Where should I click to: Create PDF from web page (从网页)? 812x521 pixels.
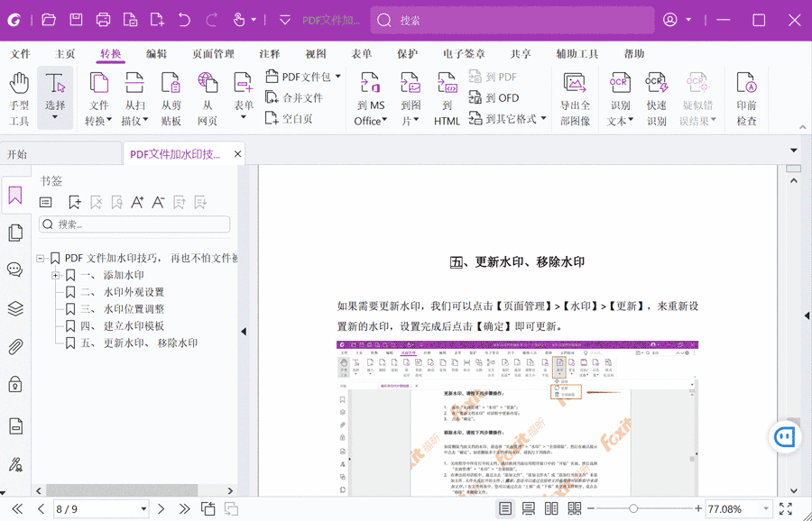coord(208,99)
